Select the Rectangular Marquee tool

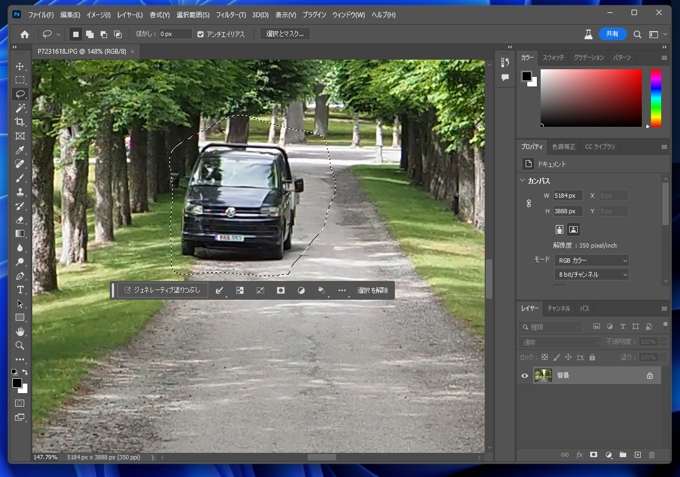coord(20,80)
